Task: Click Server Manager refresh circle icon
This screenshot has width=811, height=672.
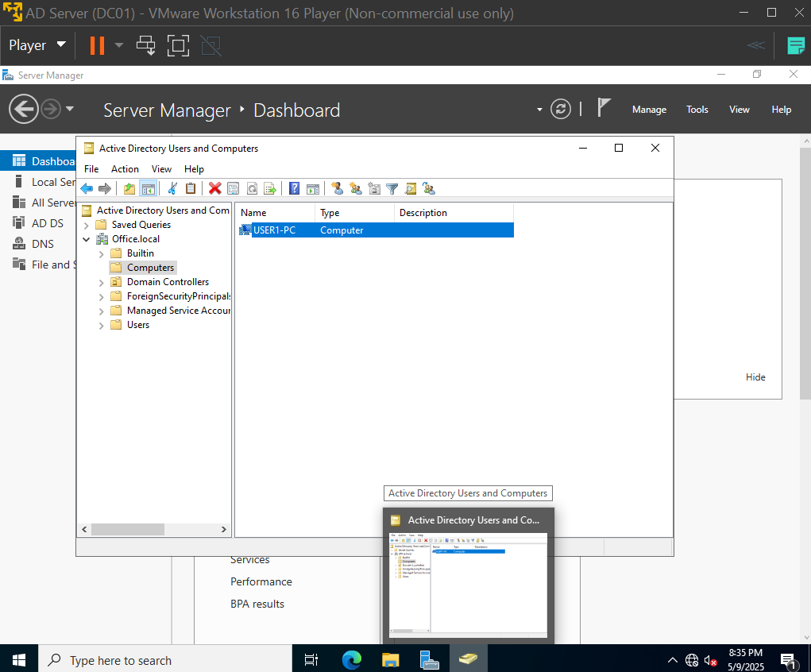Action: pyautogui.click(x=561, y=109)
